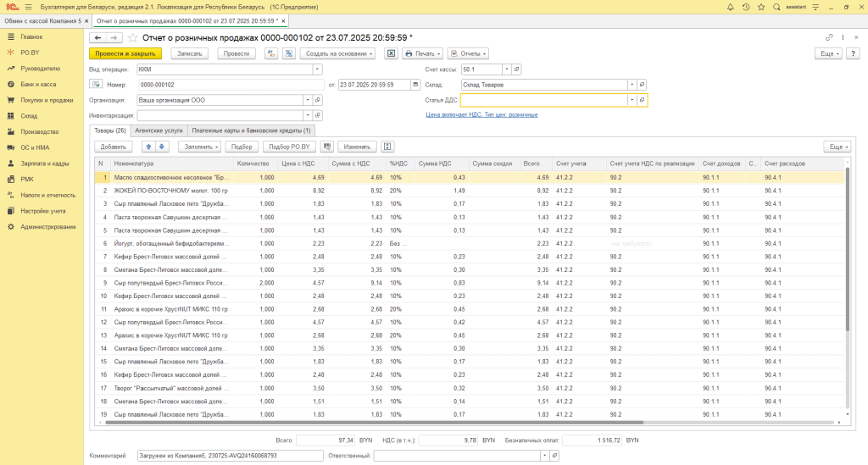Show Дт/Кт postings icon

(270, 53)
